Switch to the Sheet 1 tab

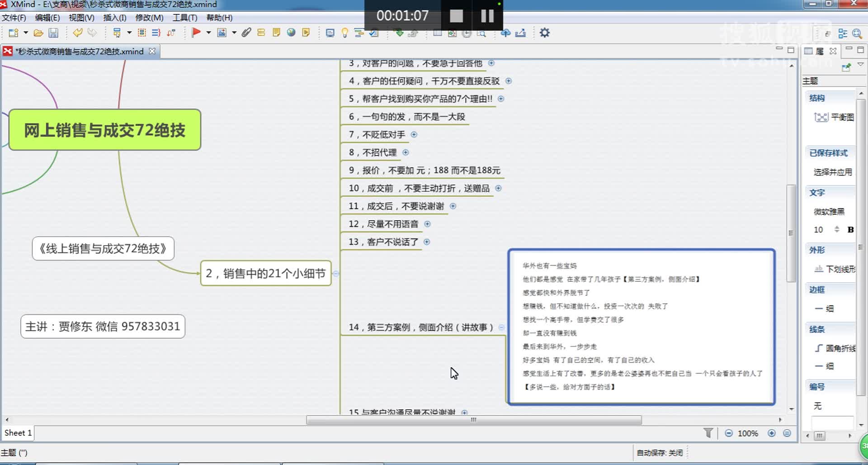click(17, 433)
